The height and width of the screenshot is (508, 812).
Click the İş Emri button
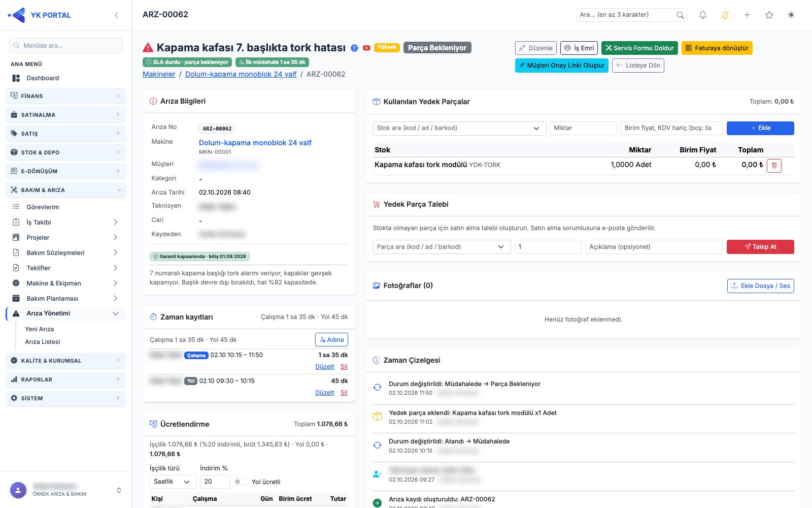pyautogui.click(x=579, y=48)
